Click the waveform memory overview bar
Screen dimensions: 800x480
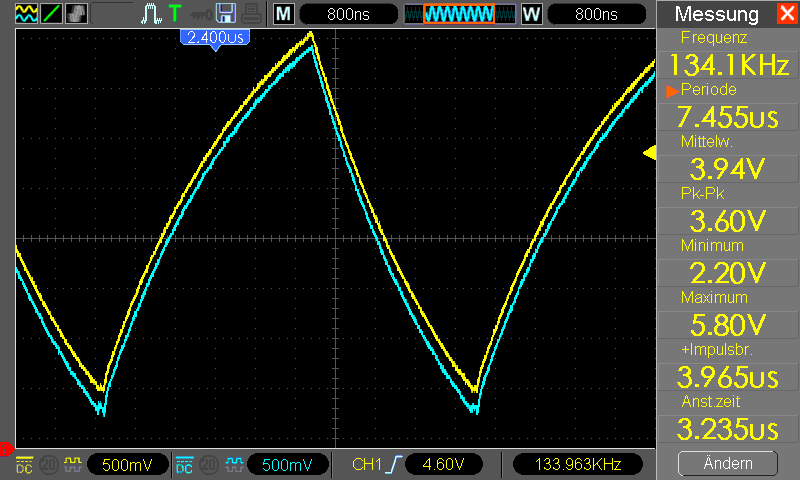click(x=459, y=14)
